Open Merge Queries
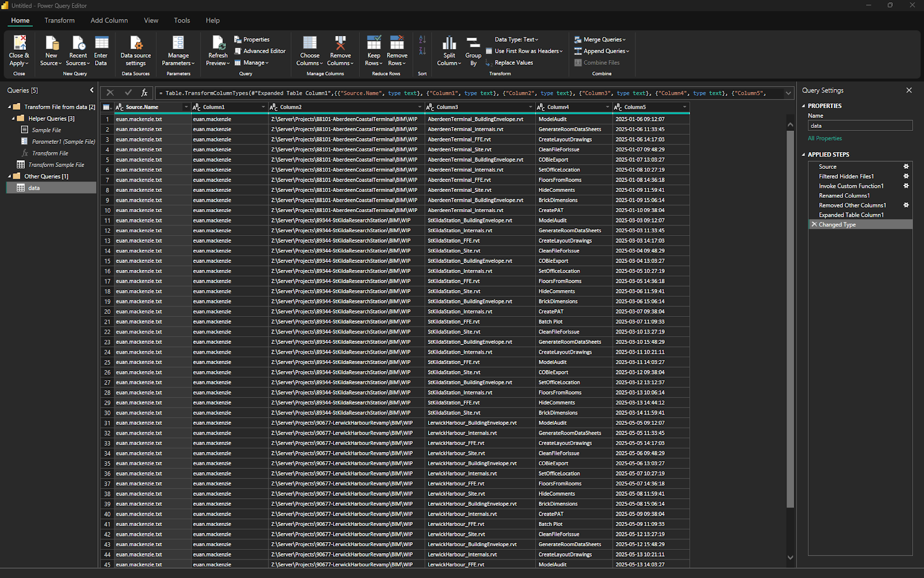924x578 pixels. click(601, 39)
